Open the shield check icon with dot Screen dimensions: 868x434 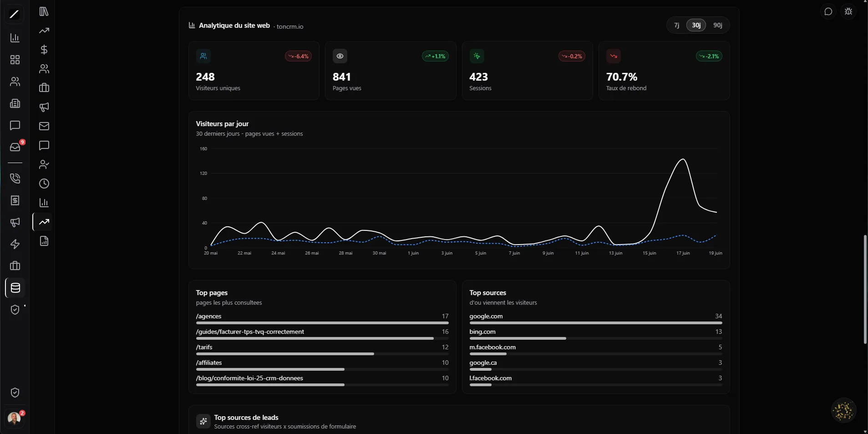tap(15, 310)
